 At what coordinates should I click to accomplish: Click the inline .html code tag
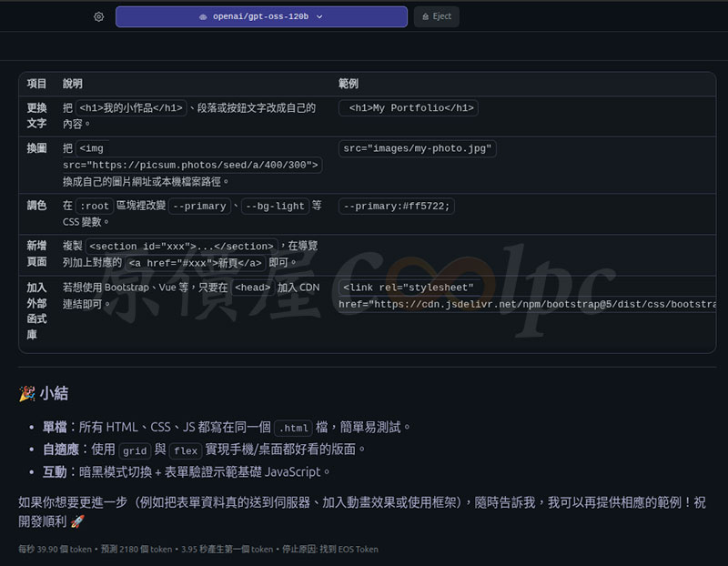(292, 427)
